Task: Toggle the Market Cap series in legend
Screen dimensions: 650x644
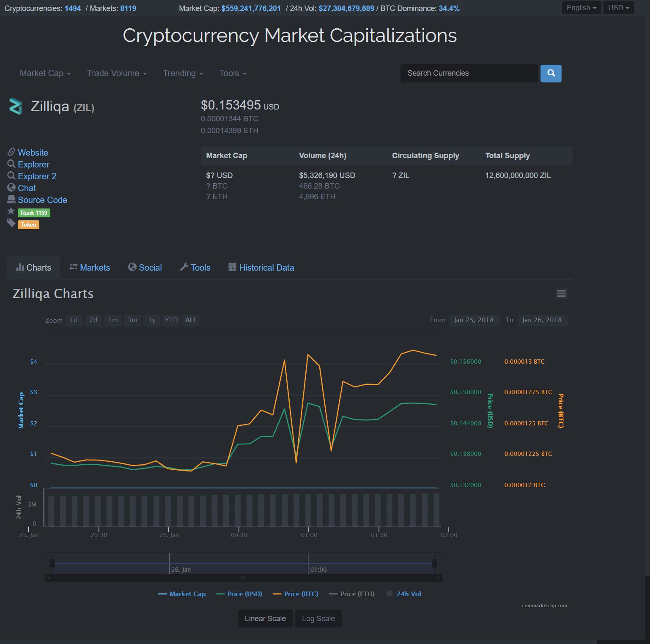Action: 182,594
